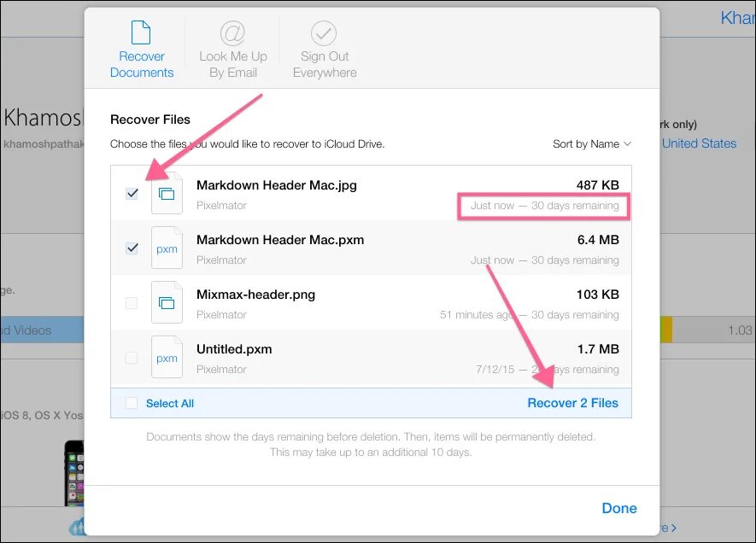This screenshot has height=543, width=756.
Task: Click the yellow storage bar segment in background
Action: click(x=665, y=330)
